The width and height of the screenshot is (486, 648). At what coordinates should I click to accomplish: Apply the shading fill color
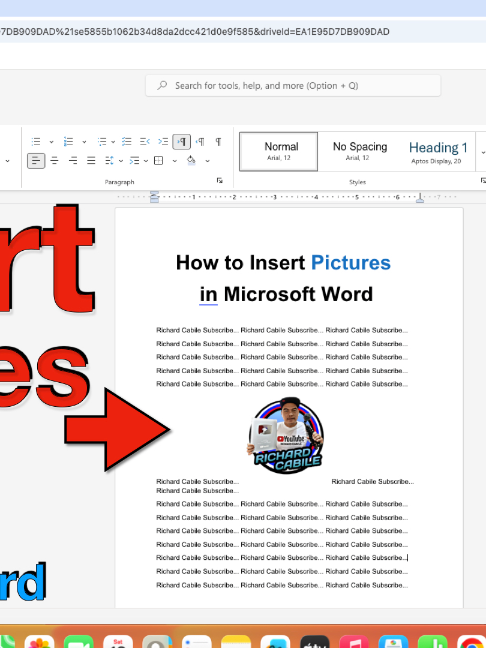(191, 160)
